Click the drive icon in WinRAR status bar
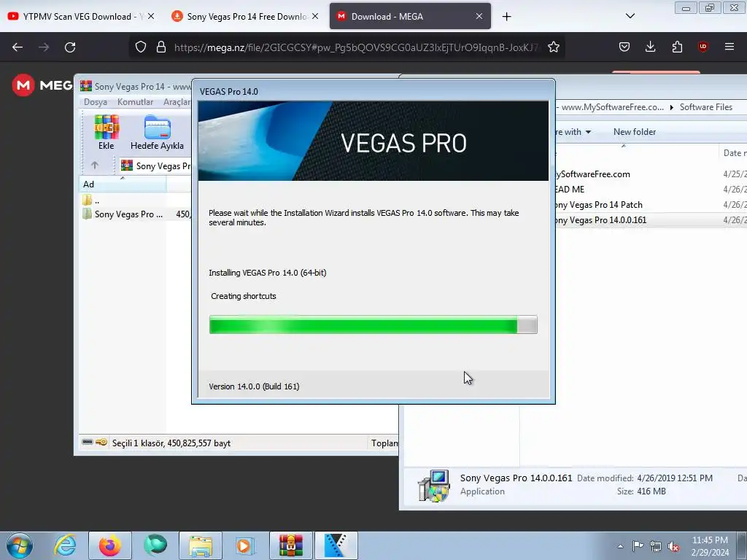Viewport: 747px width, 560px height. pos(88,443)
